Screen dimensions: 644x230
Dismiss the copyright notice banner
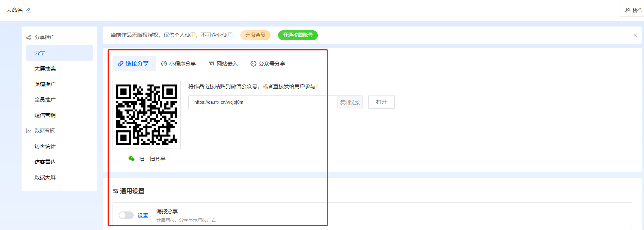[x=635, y=35]
